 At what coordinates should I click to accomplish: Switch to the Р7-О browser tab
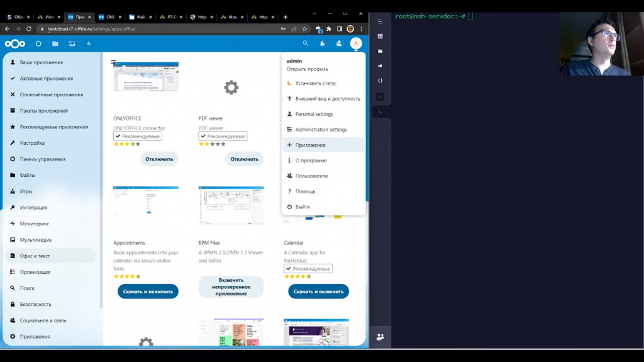click(x=171, y=17)
